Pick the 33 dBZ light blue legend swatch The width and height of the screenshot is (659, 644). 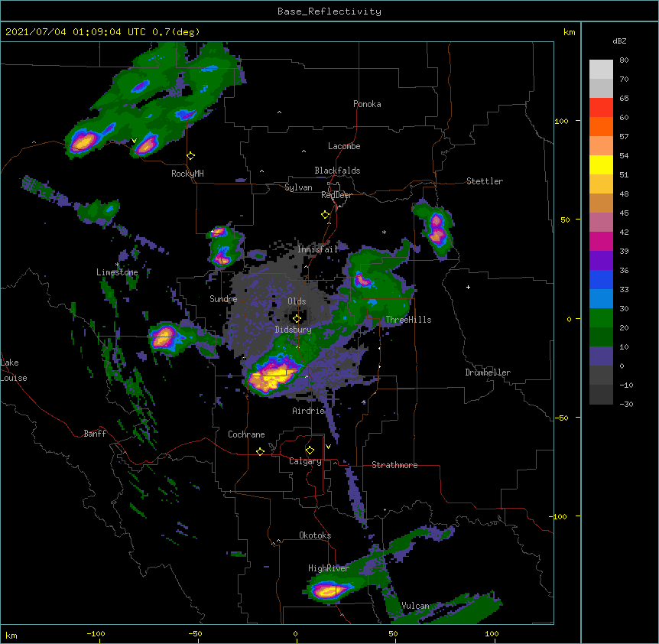(601, 298)
